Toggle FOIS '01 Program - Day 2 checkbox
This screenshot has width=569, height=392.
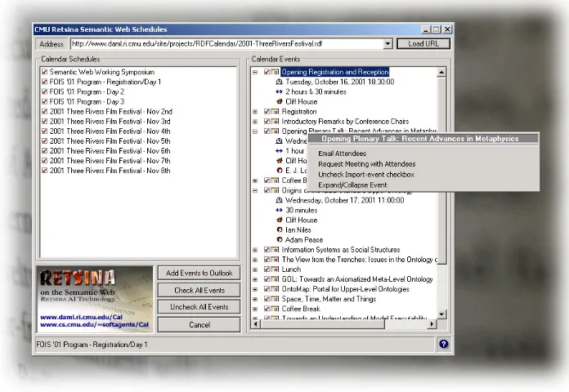tap(45, 91)
